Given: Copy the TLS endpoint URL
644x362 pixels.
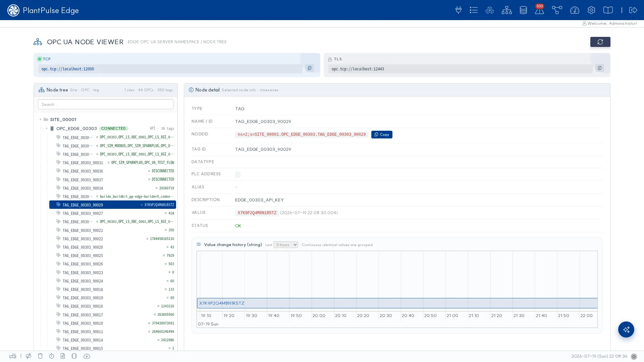Looking at the screenshot, I should coord(599,68).
